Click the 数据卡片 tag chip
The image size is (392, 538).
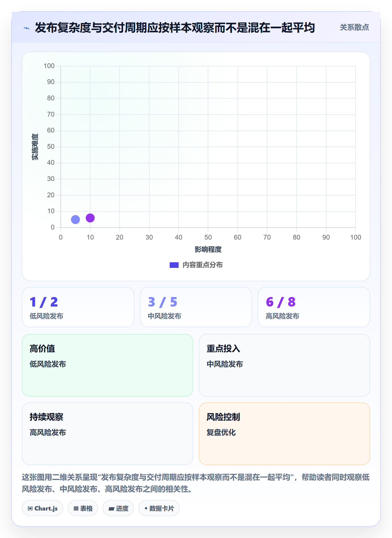click(159, 508)
